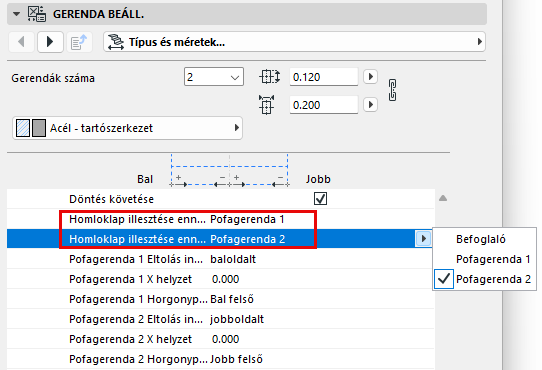This screenshot has height=370, width=542.
Task: Select Pofagerenda 2 X helyzet row
Action: click(x=221, y=339)
